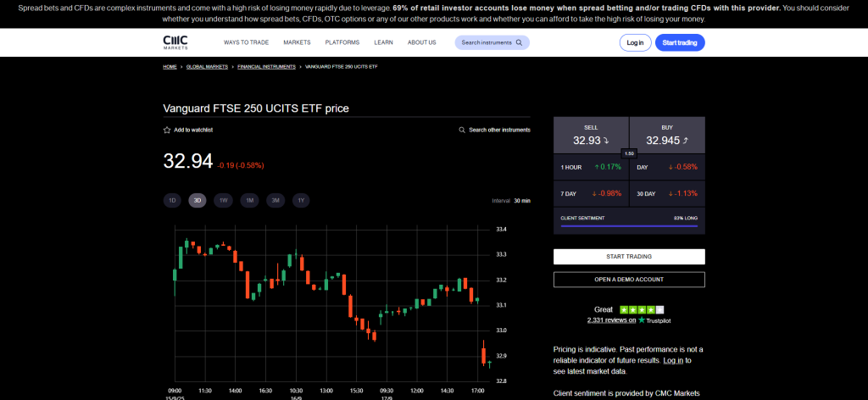Select the 3D chart range
868x400 pixels.
[x=198, y=200]
